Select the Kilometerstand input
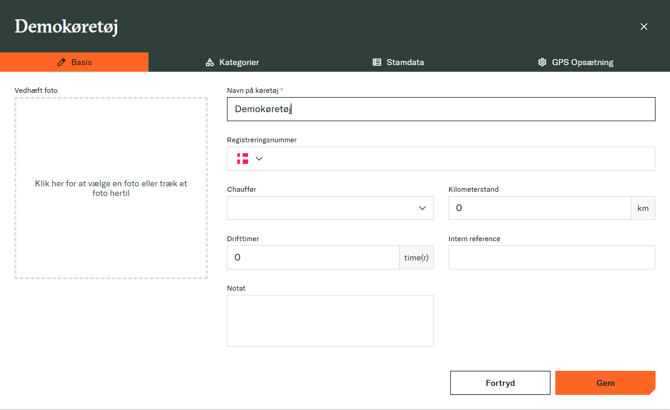The image size is (670, 410). click(x=540, y=208)
